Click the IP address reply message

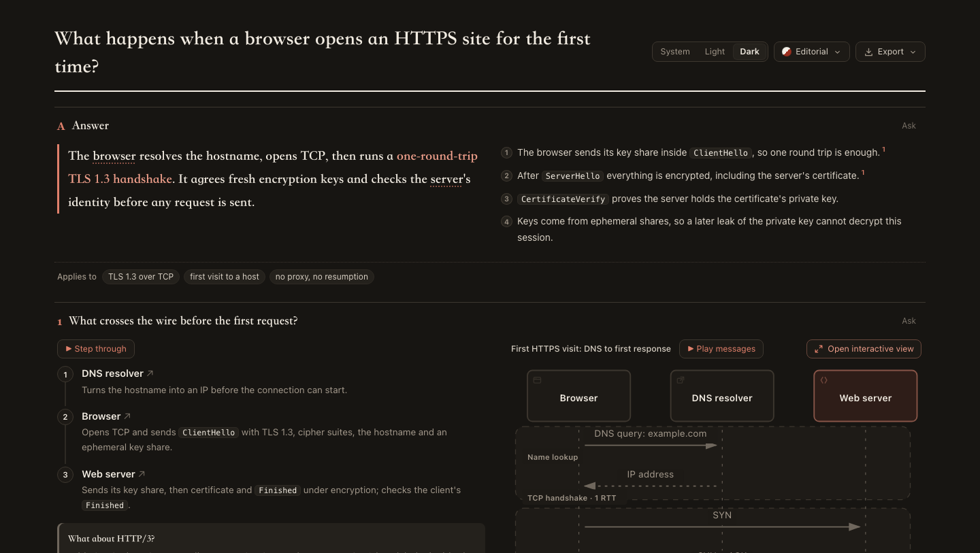pyautogui.click(x=651, y=475)
